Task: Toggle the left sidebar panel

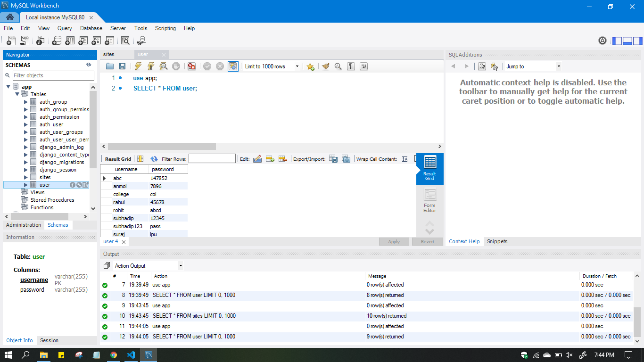Action: pyautogui.click(x=617, y=41)
